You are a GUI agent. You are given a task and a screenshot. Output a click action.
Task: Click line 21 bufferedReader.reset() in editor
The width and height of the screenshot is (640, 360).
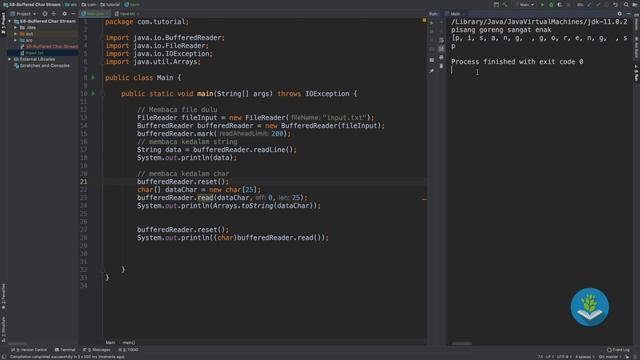[x=183, y=182]
